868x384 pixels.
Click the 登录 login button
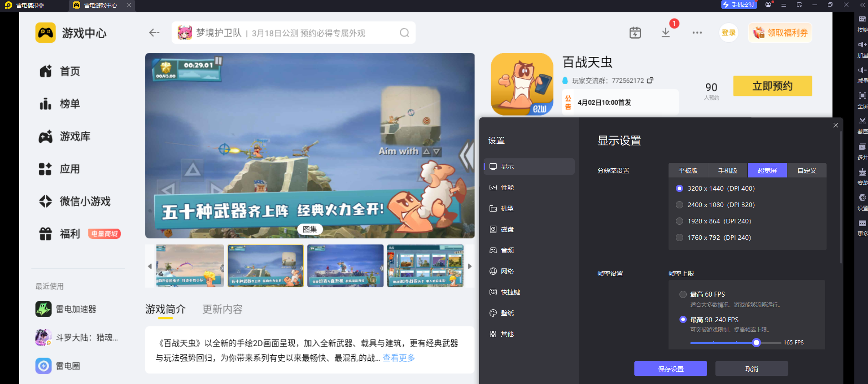coord(729,33)
